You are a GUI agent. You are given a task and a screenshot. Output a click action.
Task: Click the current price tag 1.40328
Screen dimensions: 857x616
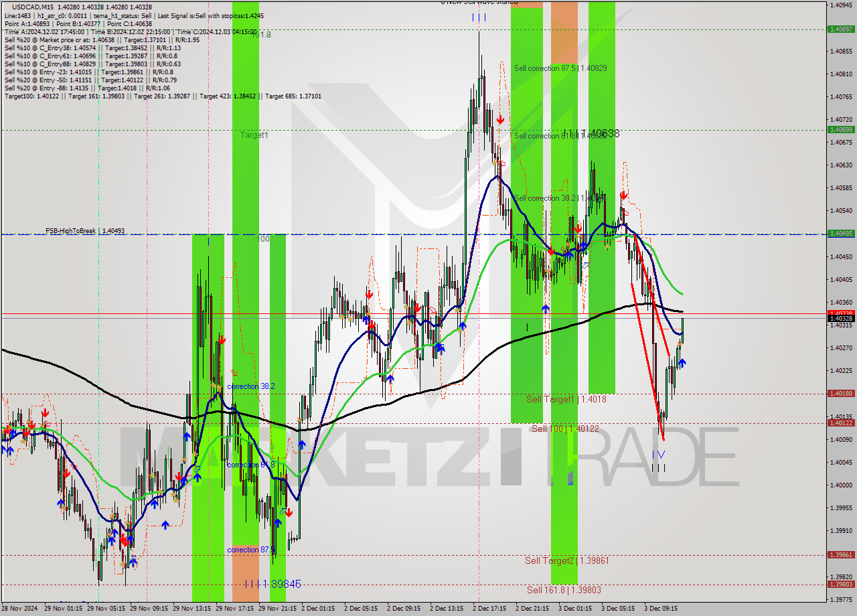[x=840, y=319]
